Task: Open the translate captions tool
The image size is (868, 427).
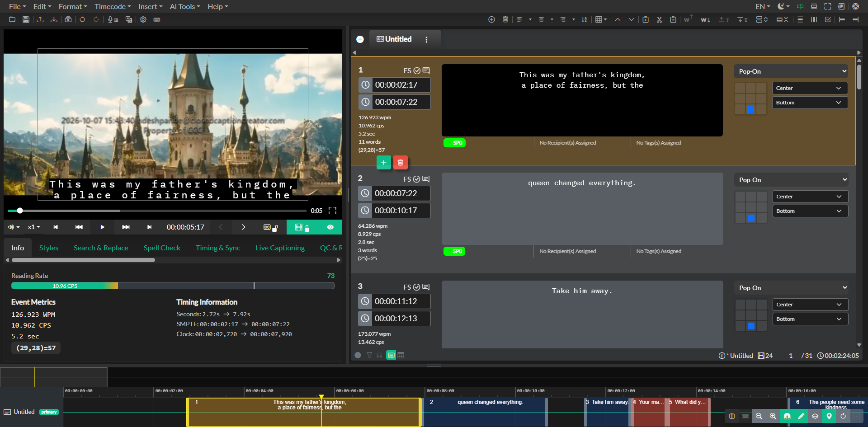Action: click(x=129, y=19)
